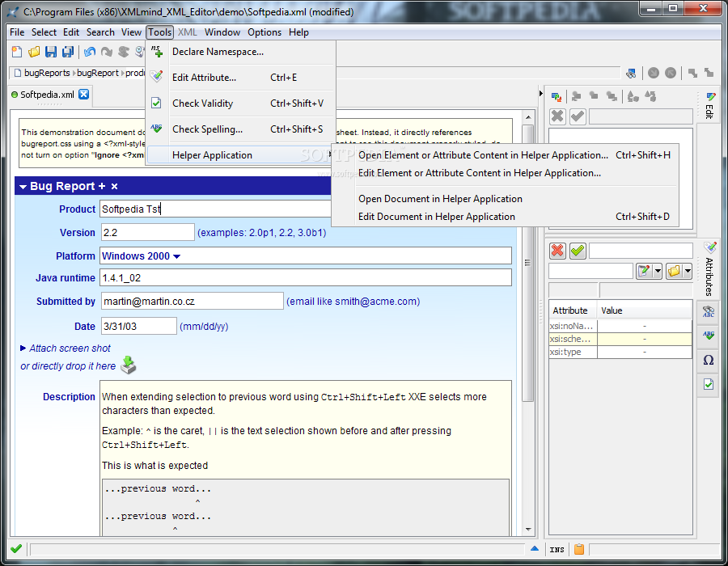Click the black arrow collapsing the right pane
728x566 pixels.
[541, 93]
